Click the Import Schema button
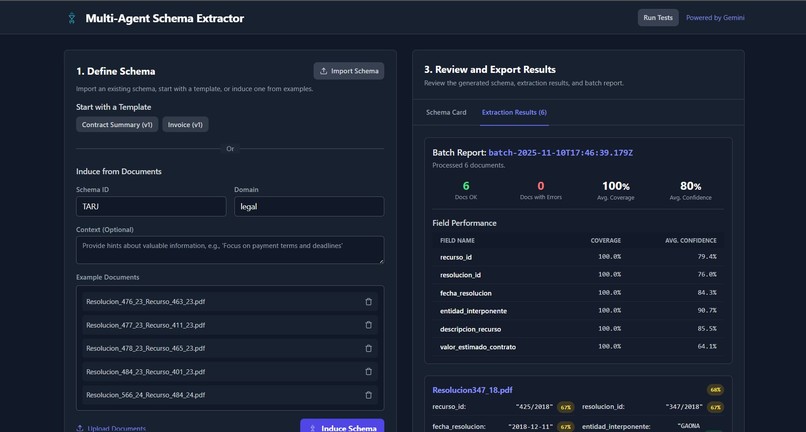806x432 pixels. pyautogui.click(x=349, y=71)
